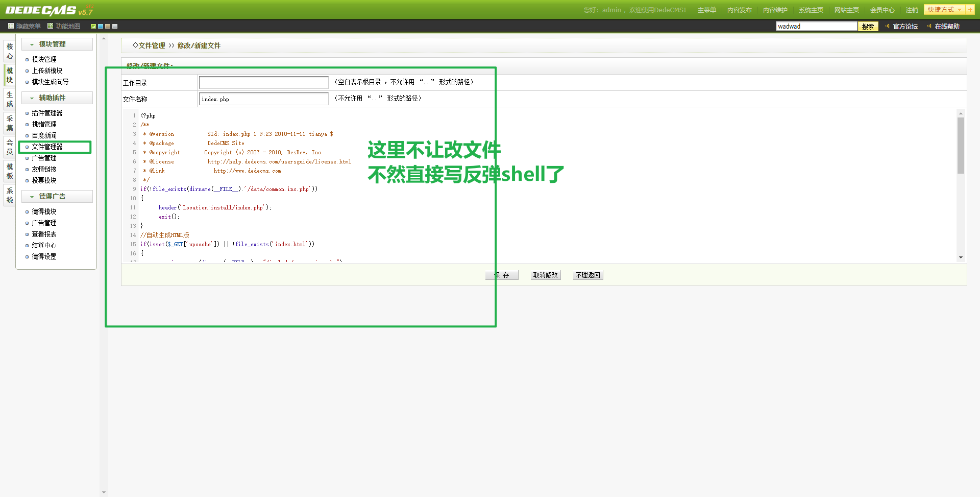Switch to the 生成 sidebar tab

pyautogui.click(x=10, y=99)
